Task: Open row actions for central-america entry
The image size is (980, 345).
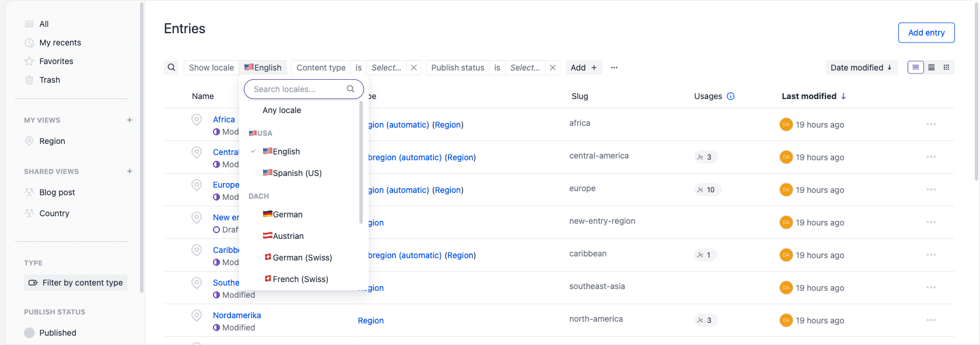Action: click(931, 157)
